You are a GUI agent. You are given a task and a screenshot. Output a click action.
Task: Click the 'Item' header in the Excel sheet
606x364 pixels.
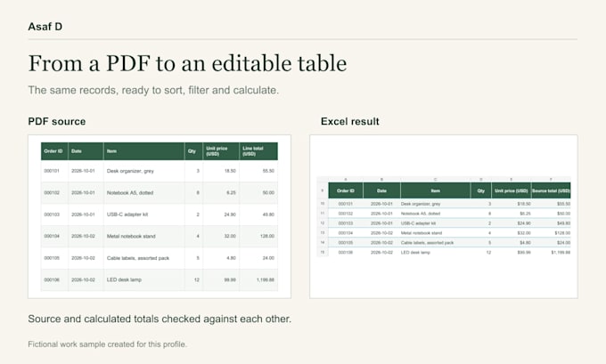436,190
